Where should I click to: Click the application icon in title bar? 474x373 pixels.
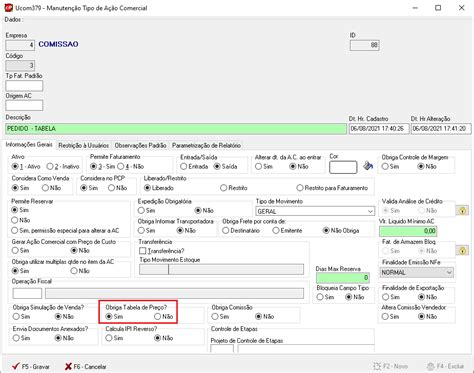click(x=8, y=8)
